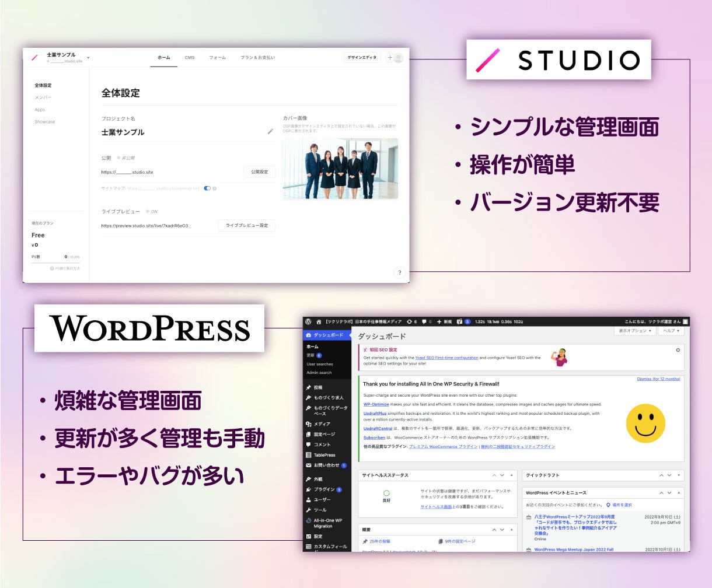
Task: Click the plus add-member icon in Studio
Action: pos(390,58)
